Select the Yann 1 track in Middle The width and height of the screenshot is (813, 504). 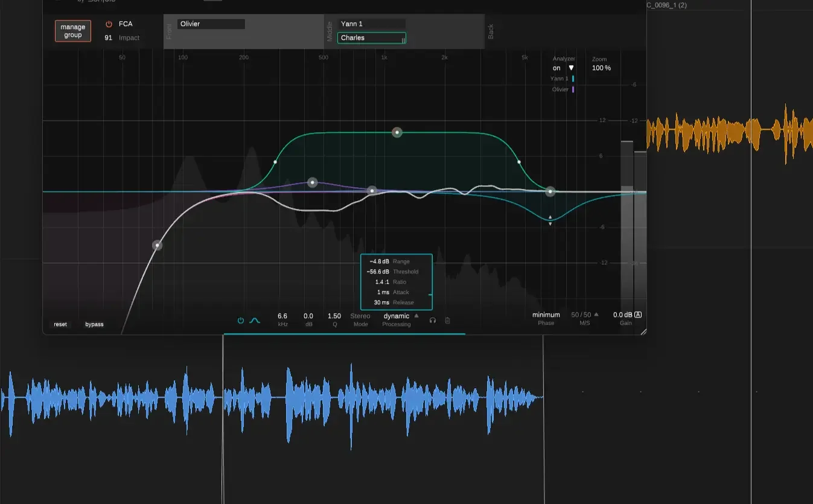point(372,24)
